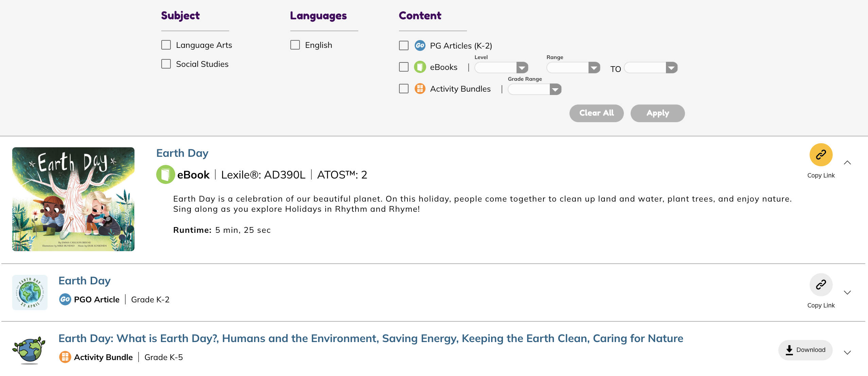Open the Earth Day eBook cover thumbnail
Screen dimensions: 868x376
pos(73,199)
